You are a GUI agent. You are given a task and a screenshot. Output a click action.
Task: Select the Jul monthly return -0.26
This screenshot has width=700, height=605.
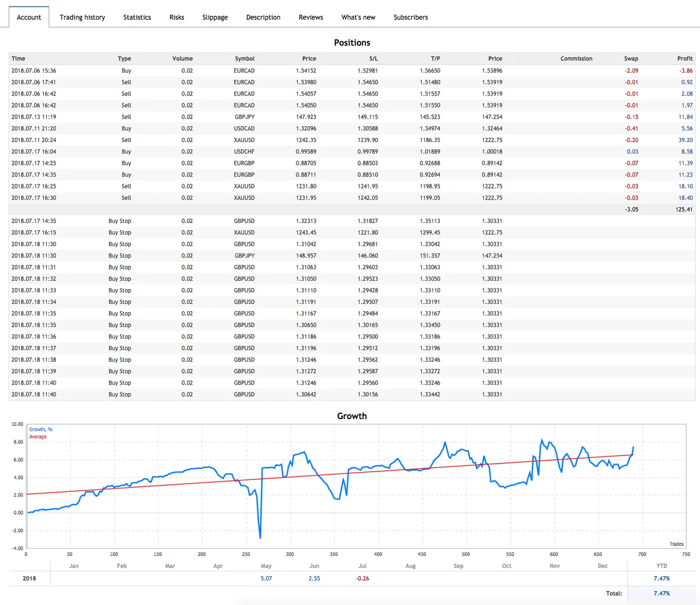tap(363, 578)
